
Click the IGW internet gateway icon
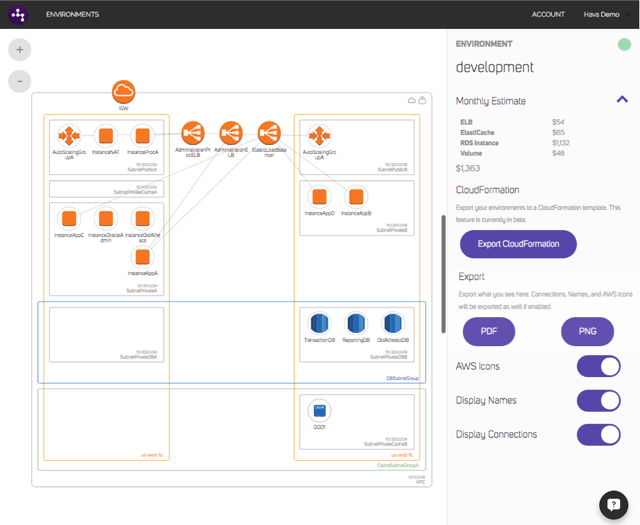pos(124,92)
